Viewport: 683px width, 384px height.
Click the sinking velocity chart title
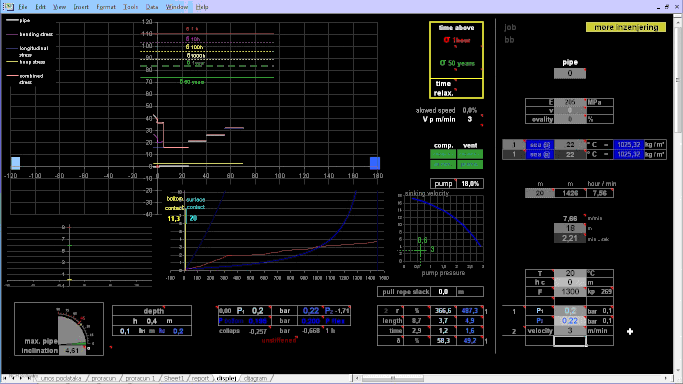426,193
